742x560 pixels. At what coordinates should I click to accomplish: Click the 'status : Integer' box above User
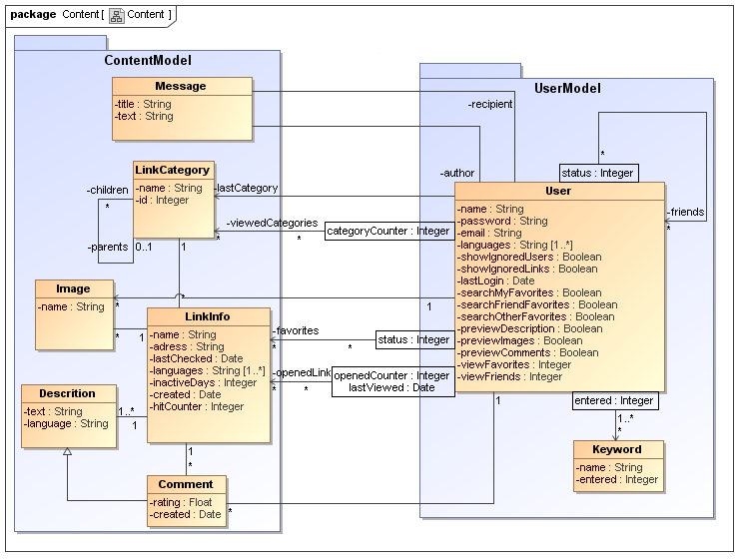[598, 173]
